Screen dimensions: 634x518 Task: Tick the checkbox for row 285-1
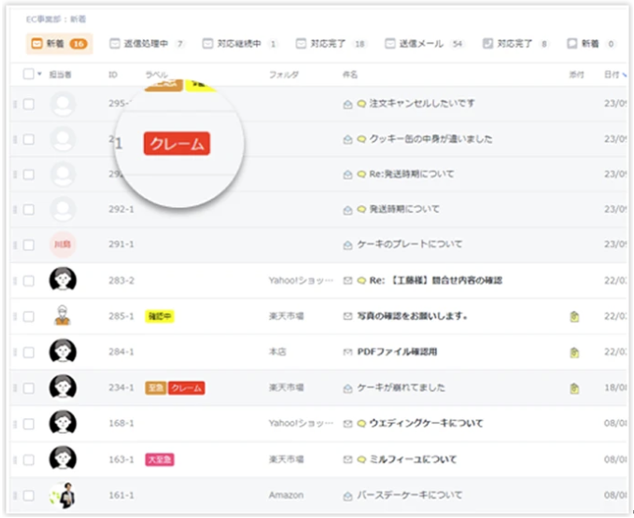29,317
